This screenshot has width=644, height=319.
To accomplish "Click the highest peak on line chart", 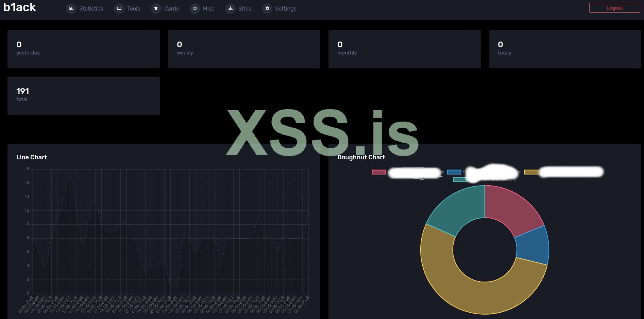I will (x=70, y=176).
